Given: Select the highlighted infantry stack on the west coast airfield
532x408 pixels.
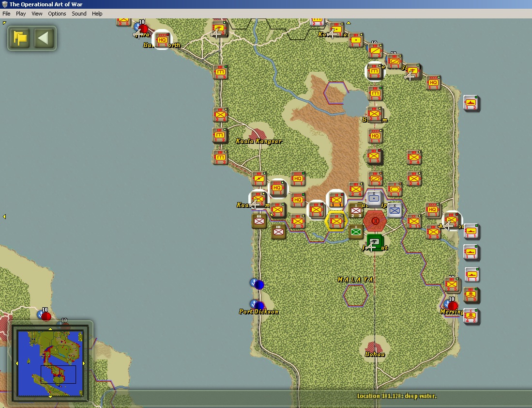Looking at the screenshot, I should 258,199.
